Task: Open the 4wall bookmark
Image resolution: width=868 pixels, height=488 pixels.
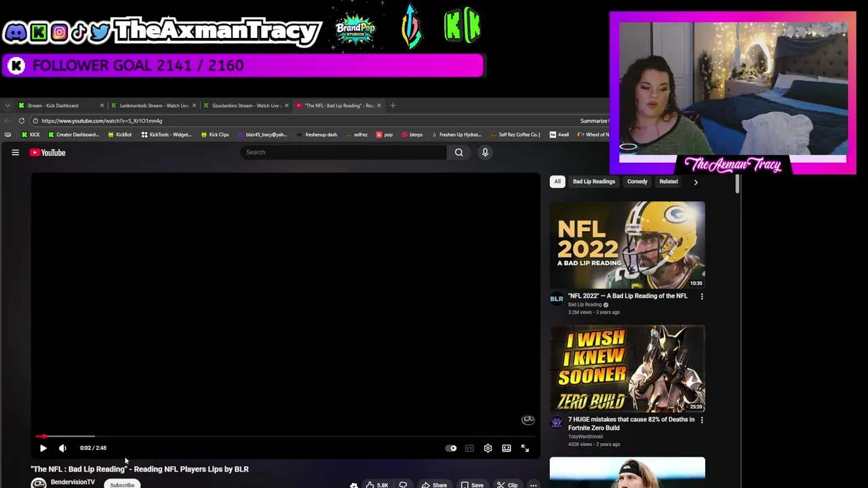Action: click(x=559, y=135)
